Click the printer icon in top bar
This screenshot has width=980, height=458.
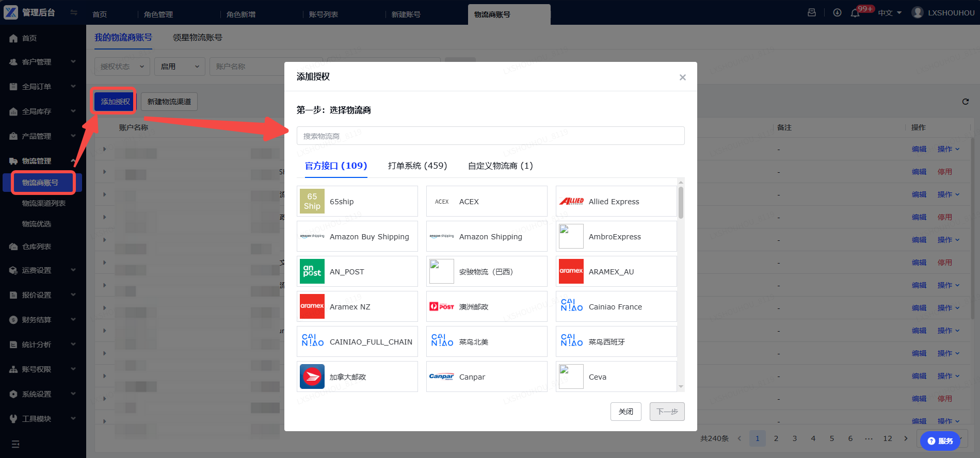point(812,12)
